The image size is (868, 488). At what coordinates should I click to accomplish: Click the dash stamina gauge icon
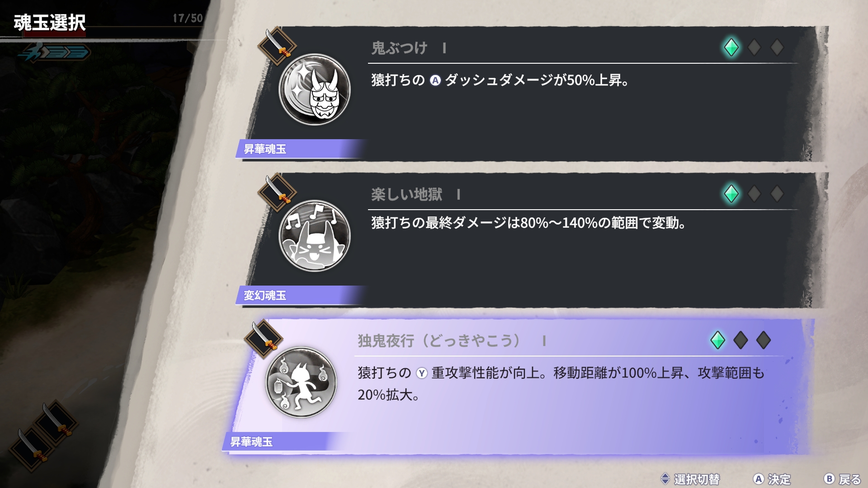pyautogui.click(x=54, y=53)
